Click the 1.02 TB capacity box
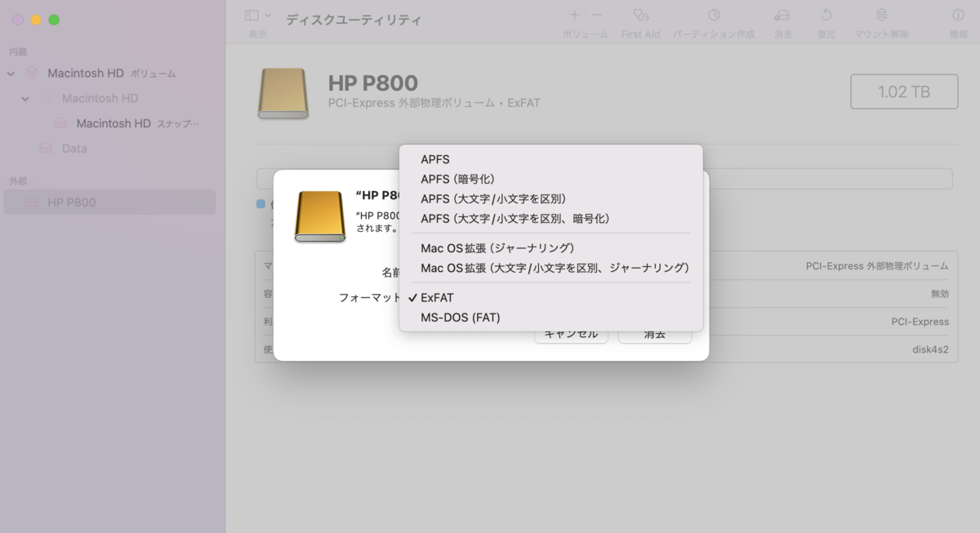The image size is (980, 533). point(904,91)
